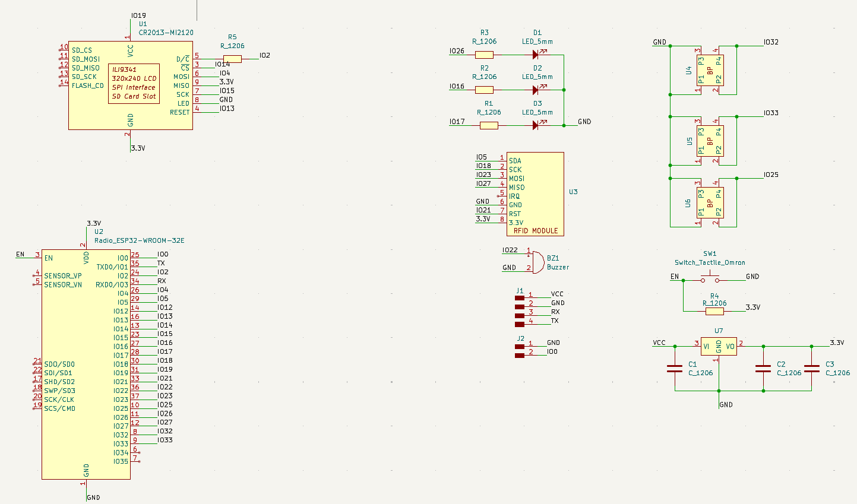Image resolution: width=857 pixels, height=504 pixels.
Task: Select the U1 LCD module body
Action: (x=131, y=85)
